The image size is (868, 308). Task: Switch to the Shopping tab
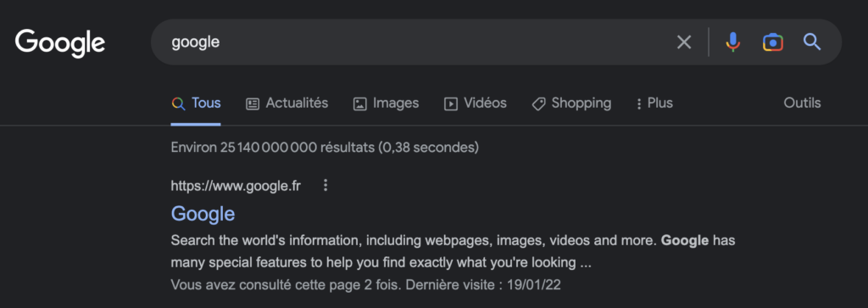[x=571, y=103]
